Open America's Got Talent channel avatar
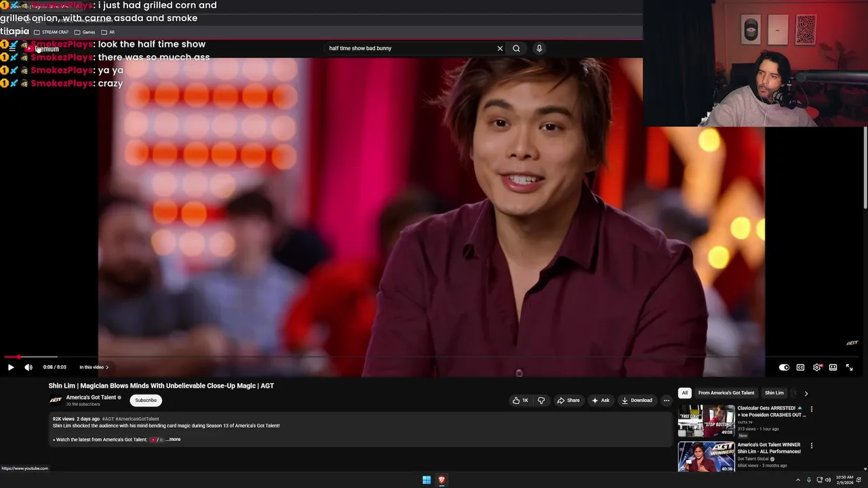 click(x=56, y=401)
